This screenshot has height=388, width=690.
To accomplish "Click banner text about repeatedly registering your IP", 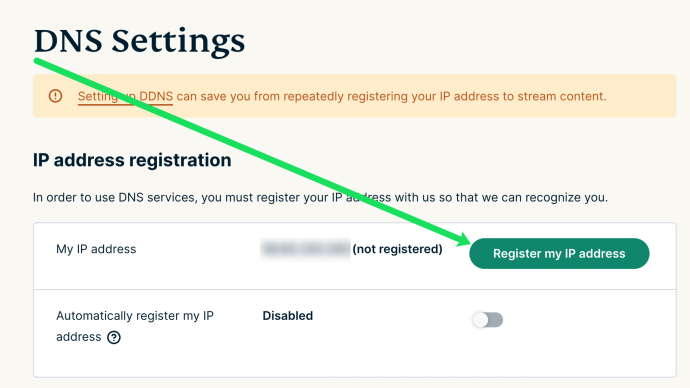I will (x=391, y=96).
